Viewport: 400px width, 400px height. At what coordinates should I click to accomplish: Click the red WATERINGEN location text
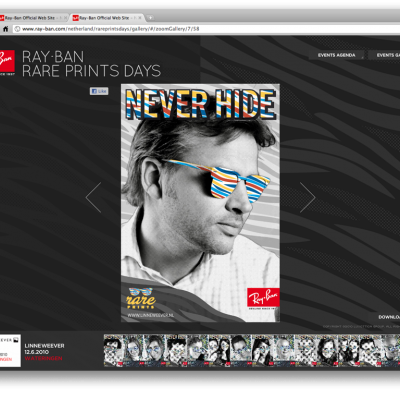[43, 358]
